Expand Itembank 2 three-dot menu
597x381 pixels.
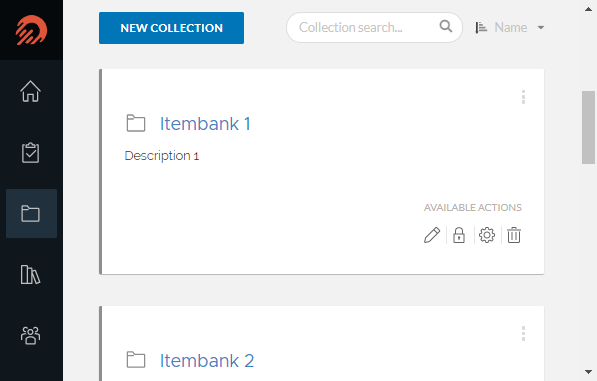(524, 333)
